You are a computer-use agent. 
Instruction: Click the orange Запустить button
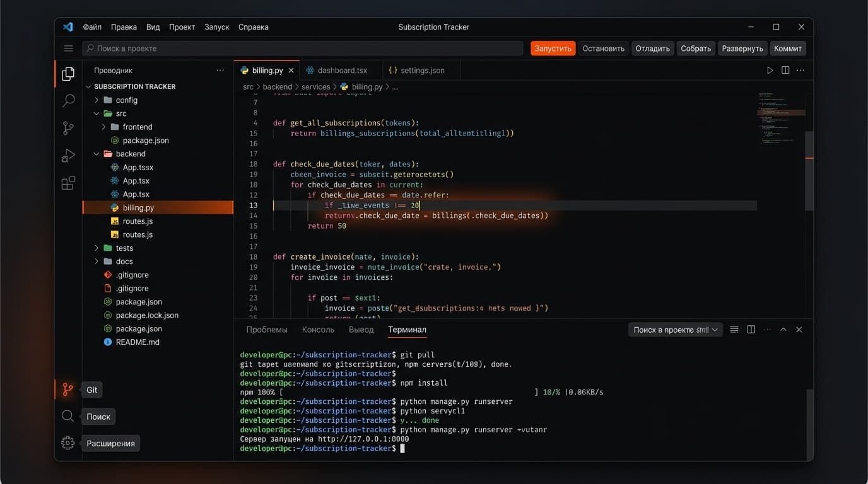pyautogui.click(x=553, y=49)
